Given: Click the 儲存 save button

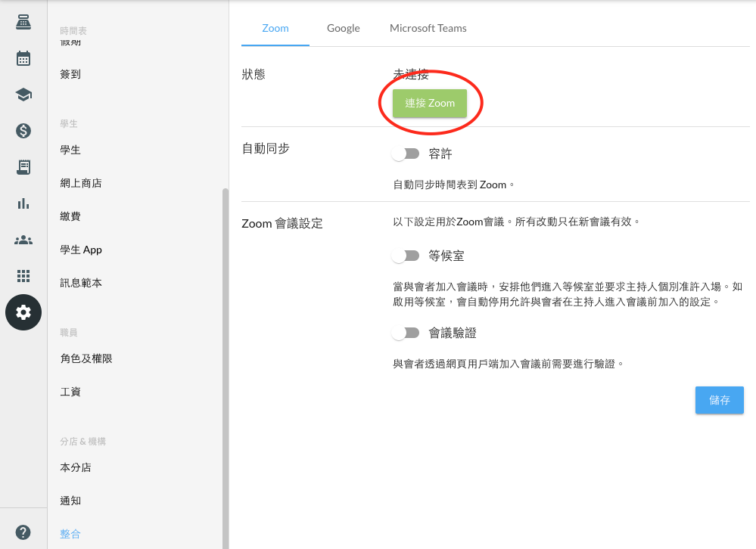Looking at the screenshot, I should point(720,400).
